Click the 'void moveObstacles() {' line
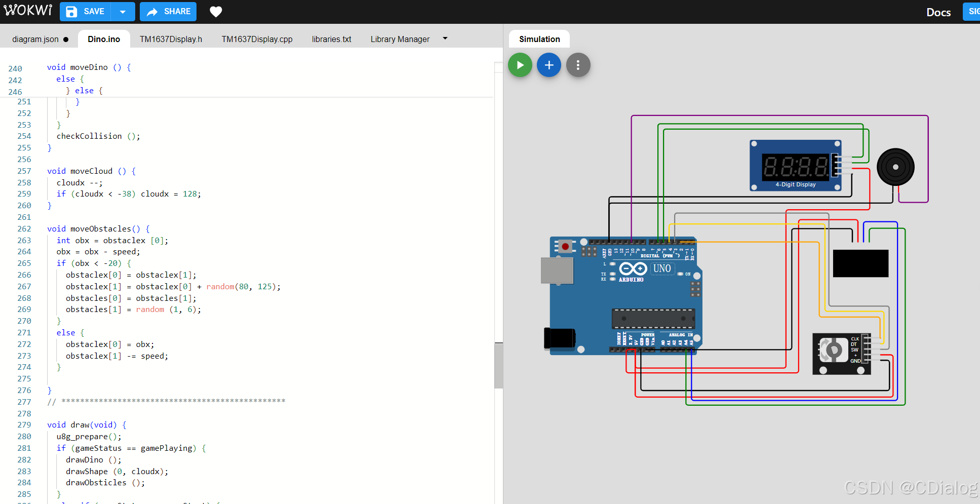 coord(98,229)
